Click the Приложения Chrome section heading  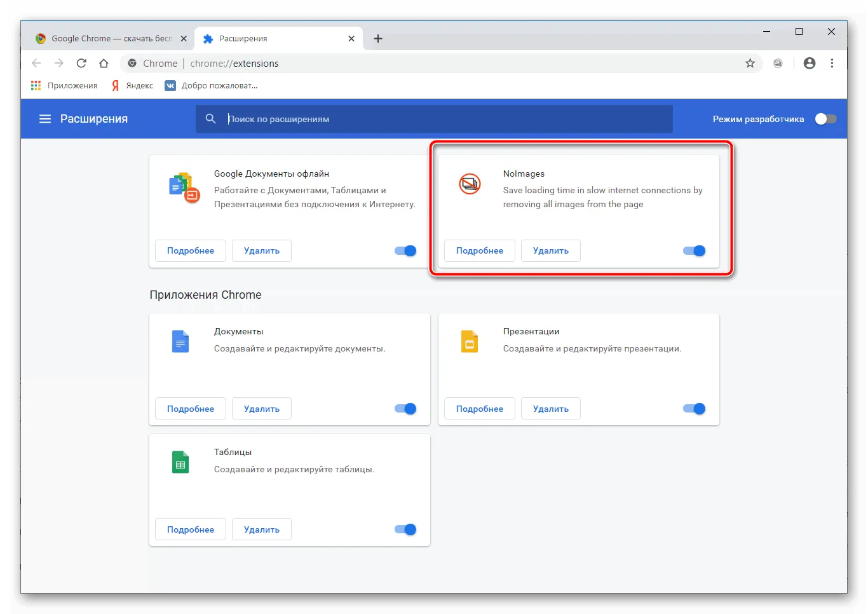coord(205,295)
